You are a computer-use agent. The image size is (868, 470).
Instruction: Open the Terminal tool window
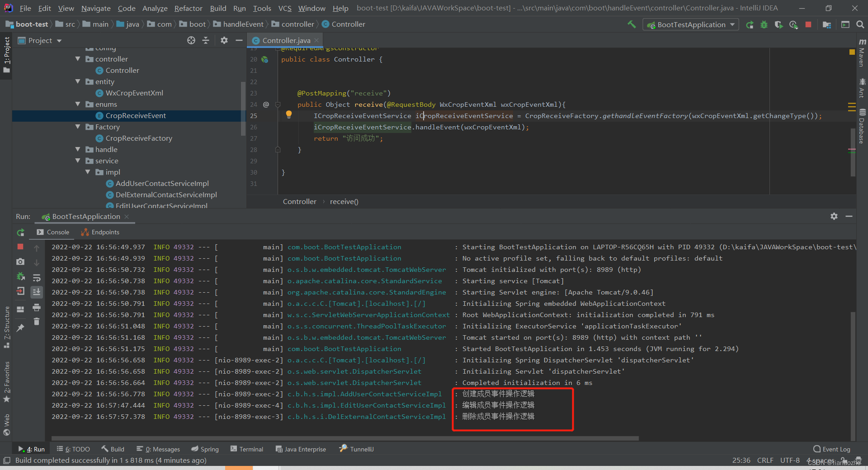247,449
